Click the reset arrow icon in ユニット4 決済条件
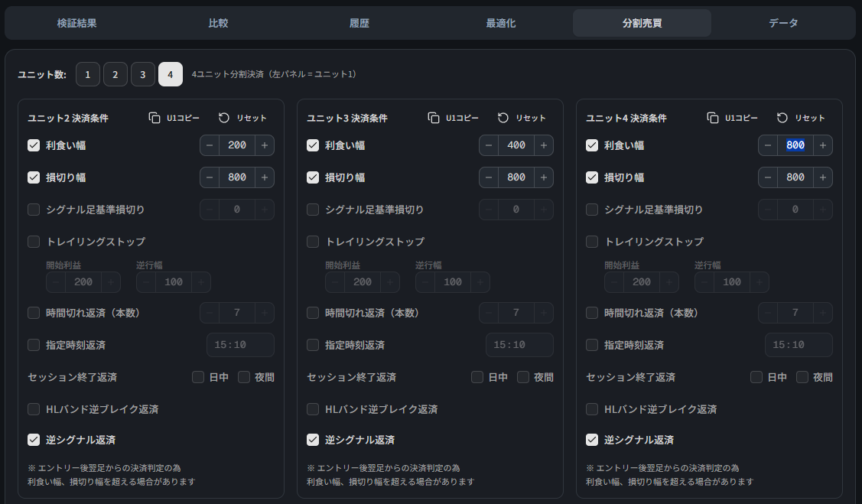 782,119
